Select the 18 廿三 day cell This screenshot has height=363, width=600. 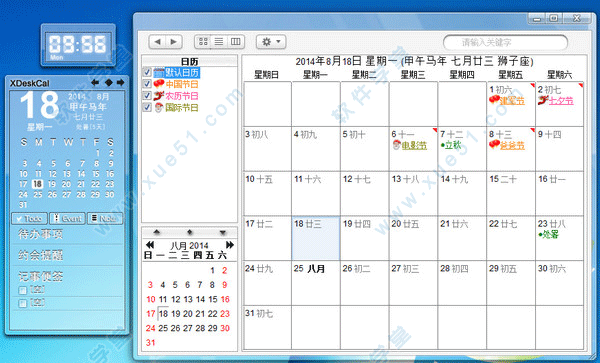click(316, 238)
